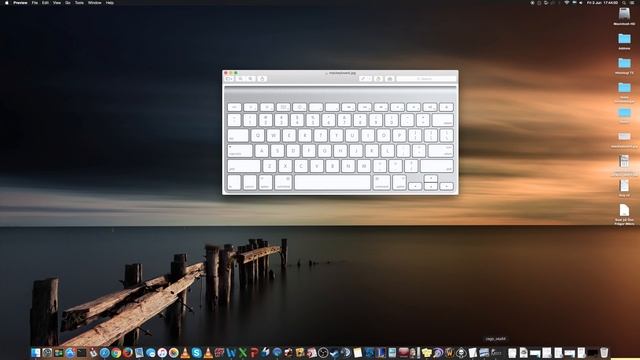This screenshot has width=640, height=360.
Task: Open the Preview application menu
Action: point(20,2)
